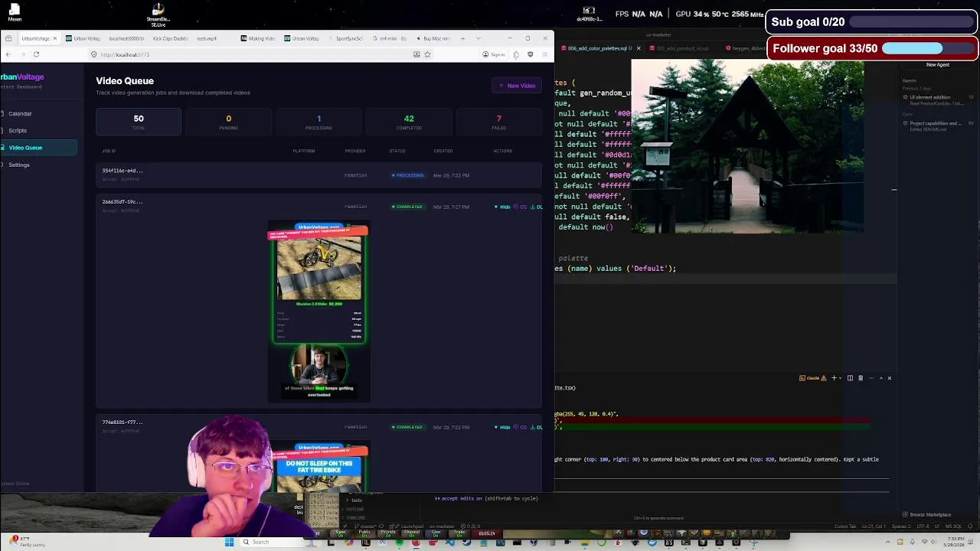Go back in the browser toolbar
The height and width of the screenshot is (551, 980).
(8, 54)
